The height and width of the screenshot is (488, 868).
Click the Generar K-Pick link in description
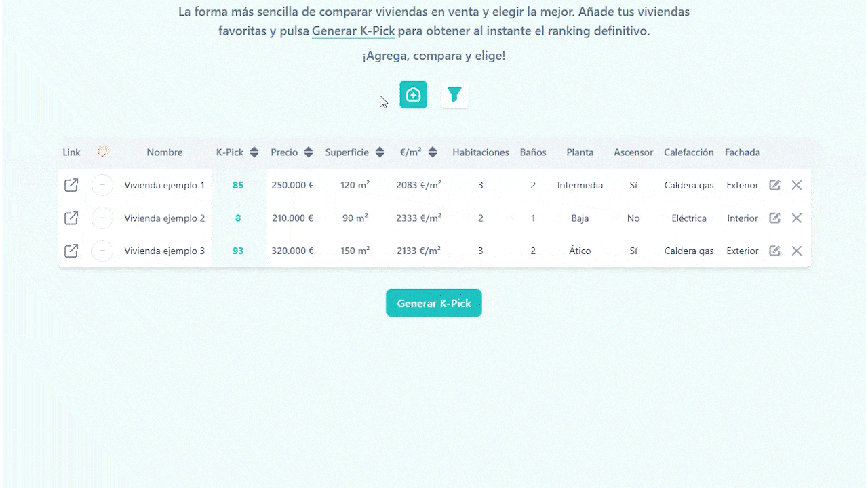click(353, 31)
